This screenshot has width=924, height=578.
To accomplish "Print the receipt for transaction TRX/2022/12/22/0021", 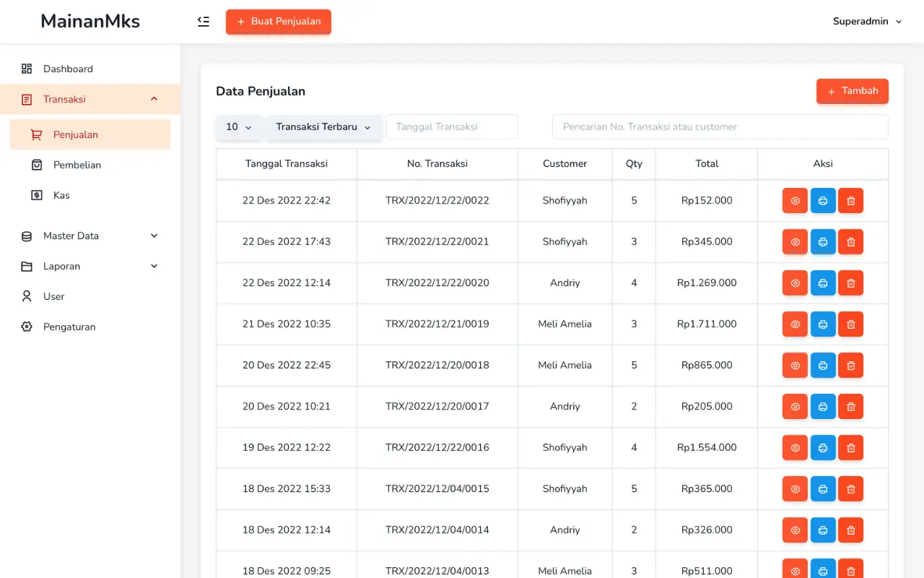I will 823,242.
